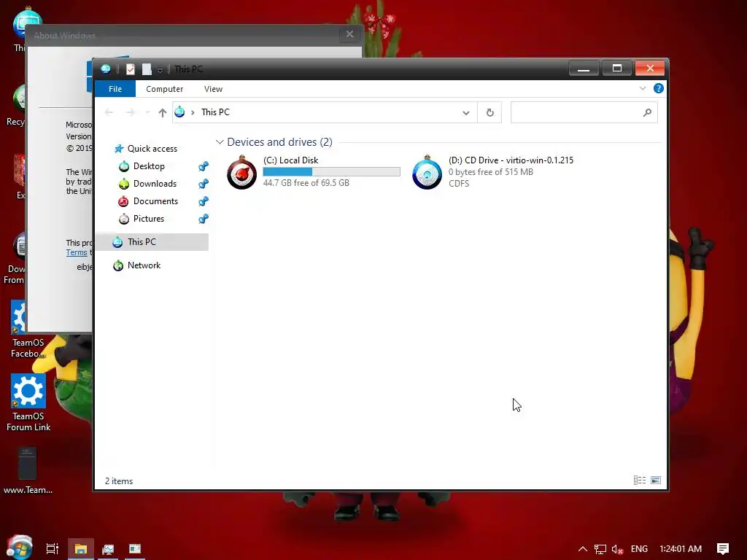Click the '0 bytes free of 515 MB' text

click(x=491, y=172)
